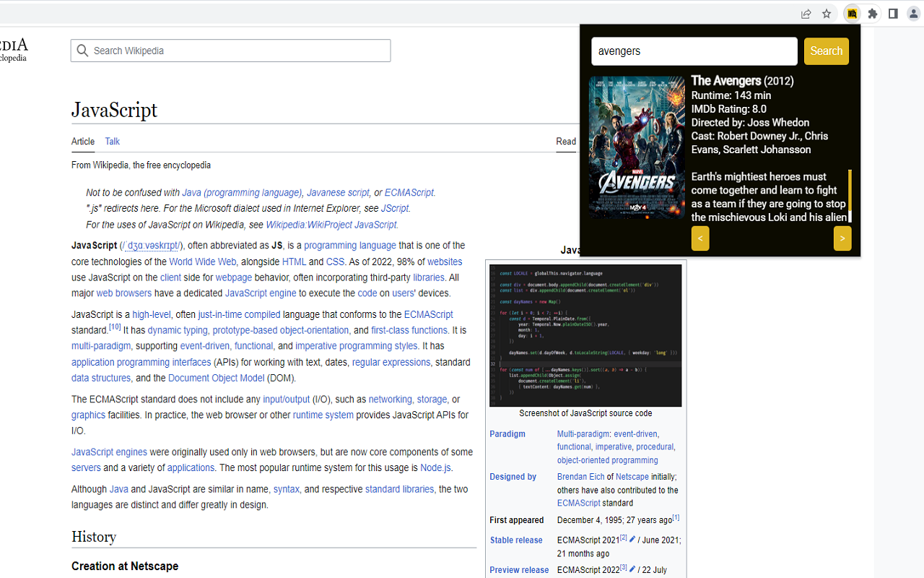Click the share page icon in toolbar
The height and width of the screenshot is (578, 924).
click(806, 14)
